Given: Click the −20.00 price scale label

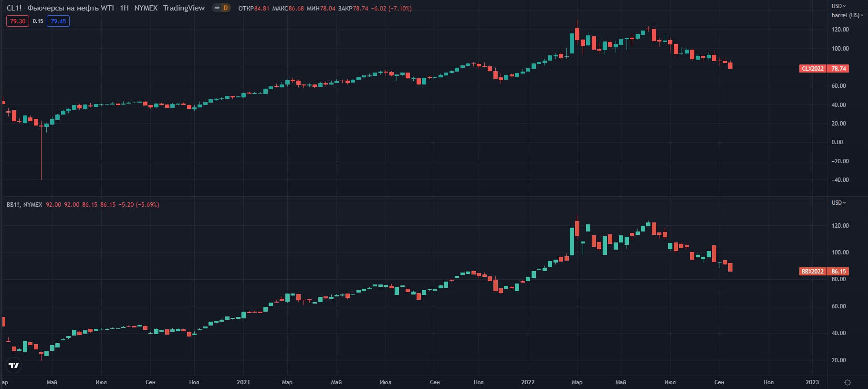Looking at the screenshot, I should [x=840, y=161].
